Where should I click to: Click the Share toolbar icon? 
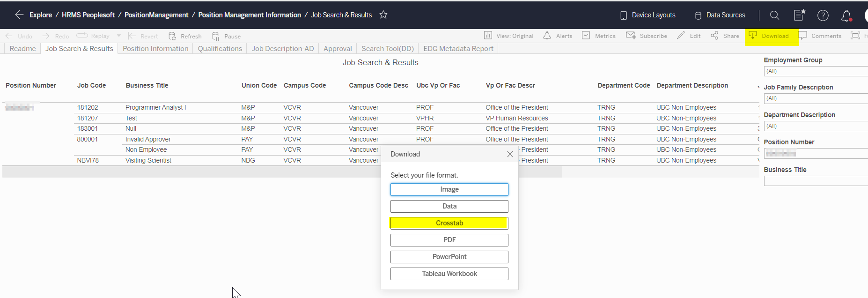point(725,36)
